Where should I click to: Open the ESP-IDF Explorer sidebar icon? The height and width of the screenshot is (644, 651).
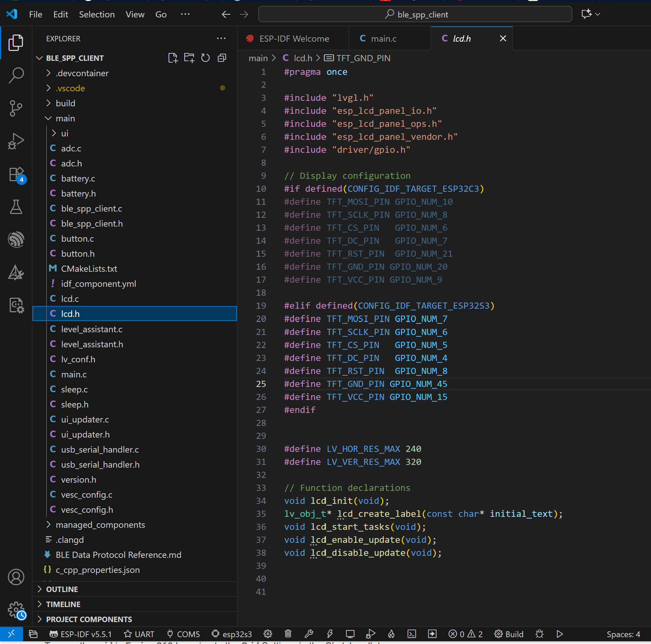16,239
